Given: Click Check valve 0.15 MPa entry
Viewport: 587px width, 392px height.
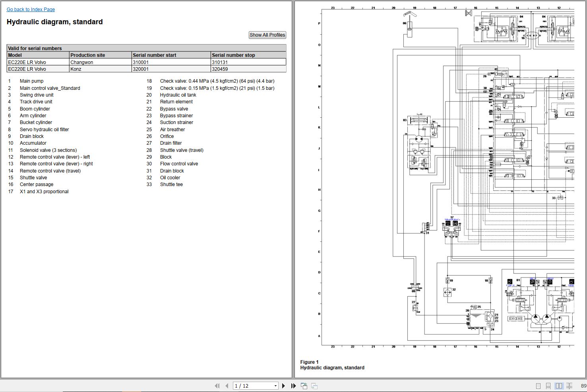Looking at the screenshot, I should point(217,88).
